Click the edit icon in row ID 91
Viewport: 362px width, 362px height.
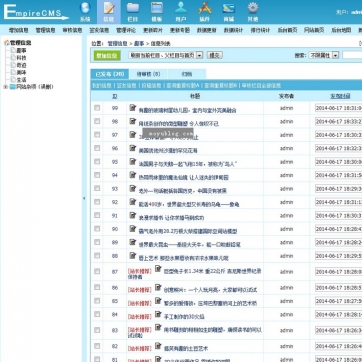(133, 215)
